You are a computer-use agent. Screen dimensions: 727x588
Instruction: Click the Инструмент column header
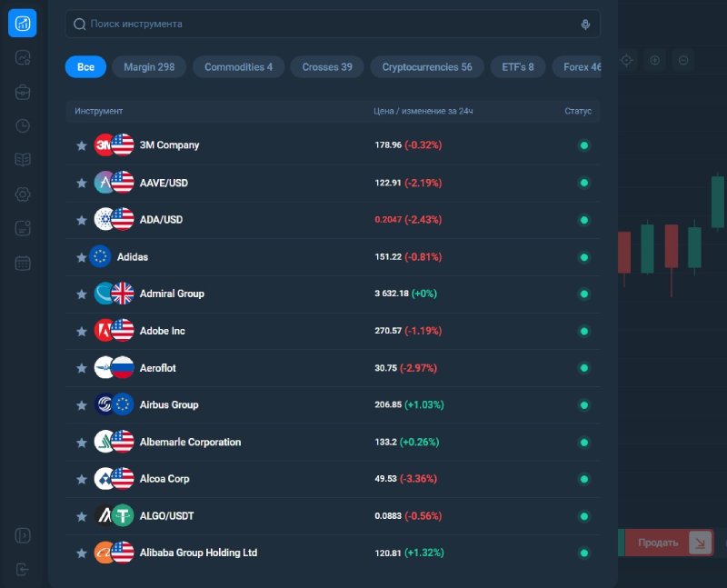tap(99, 111)
